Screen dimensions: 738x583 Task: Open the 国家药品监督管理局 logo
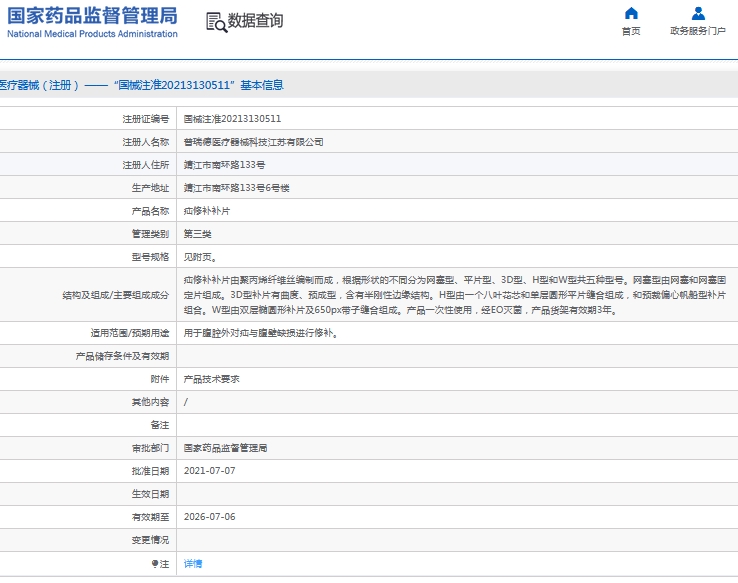92,16
